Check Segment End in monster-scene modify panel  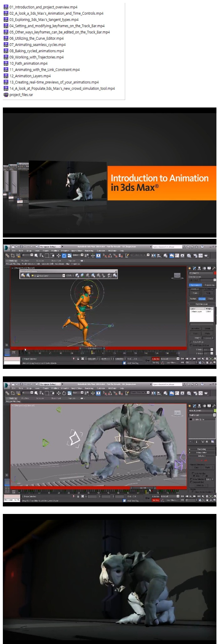(191, 482)
